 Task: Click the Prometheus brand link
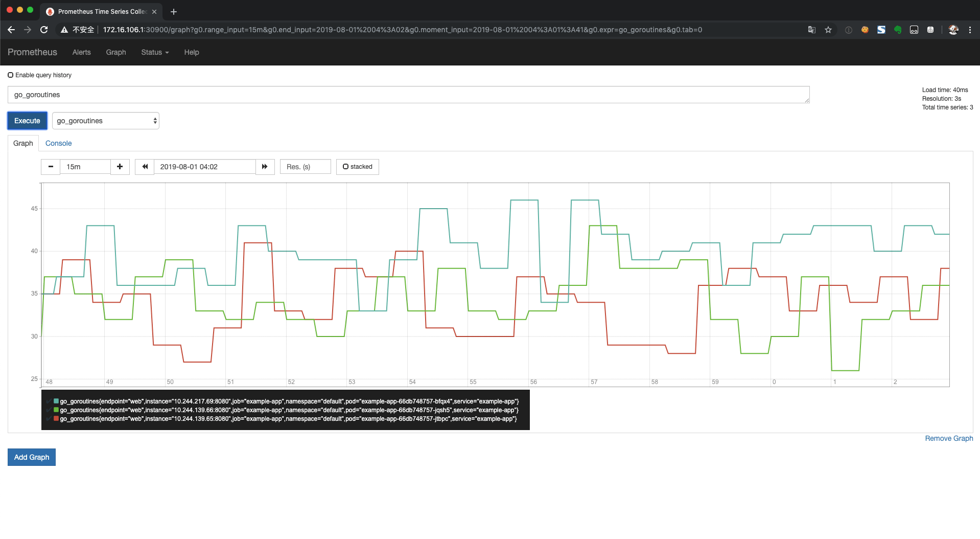(x=32, y=52)
